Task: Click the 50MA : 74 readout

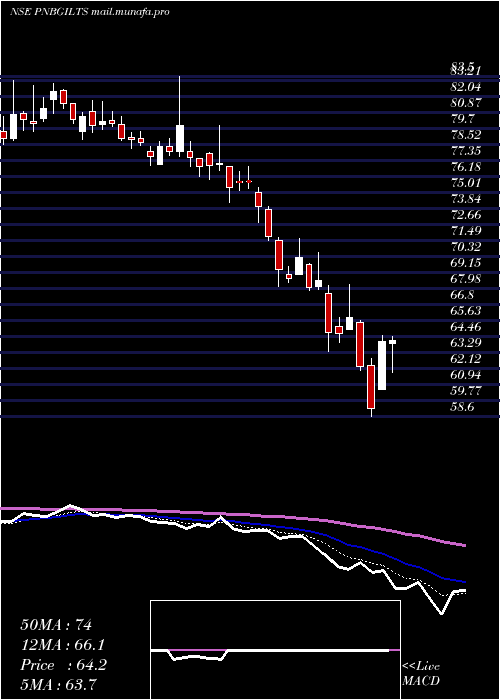Action: (56, 625)
